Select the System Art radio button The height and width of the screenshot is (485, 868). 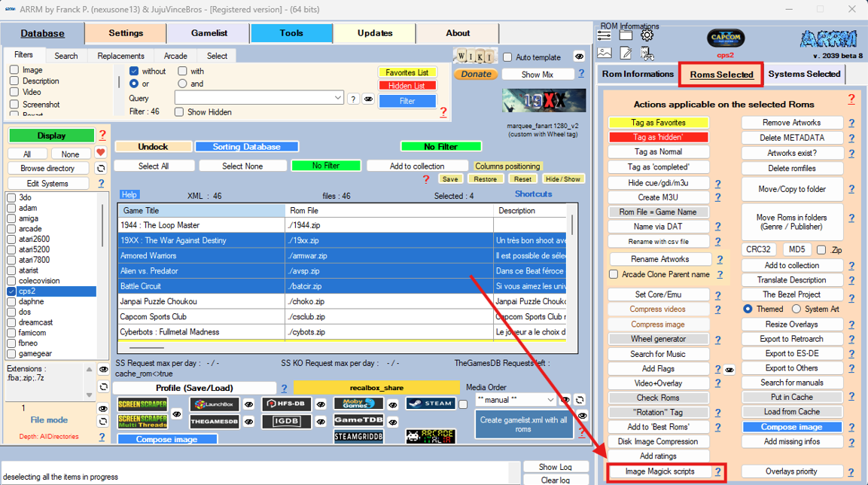point(796,309)
